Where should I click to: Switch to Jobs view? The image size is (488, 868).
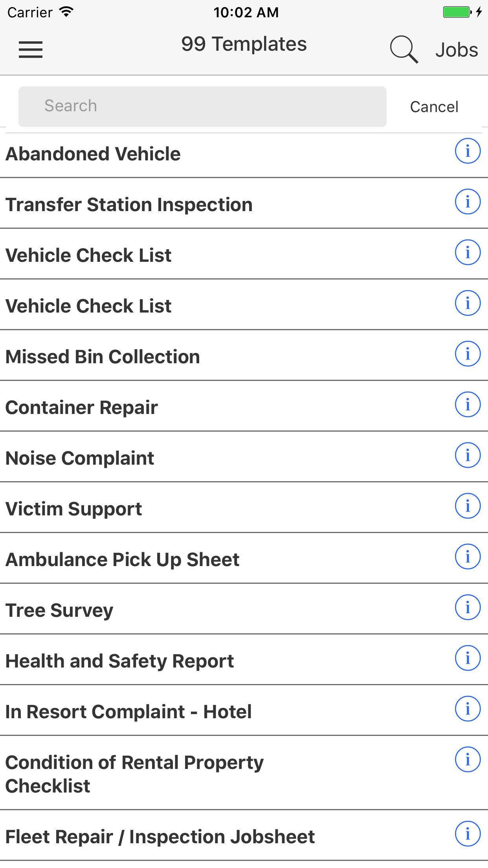(x=457, y=50)
